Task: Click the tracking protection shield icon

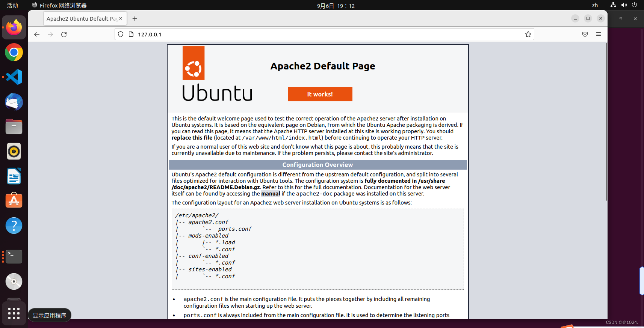Action: coord(121,34)
